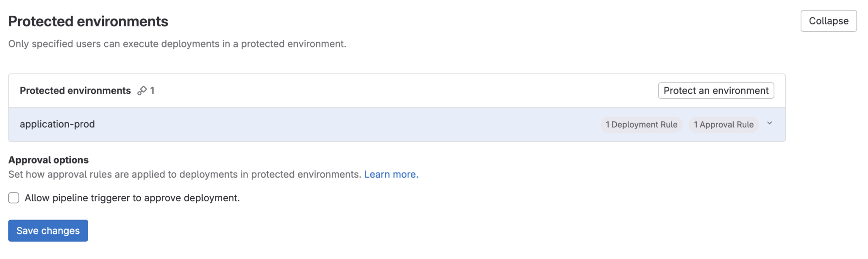Image resolution: width=868 pixels, height=259 pixels.
Task: Click the 1 Deployment Rule badge
Action: [x=641, y=125]
